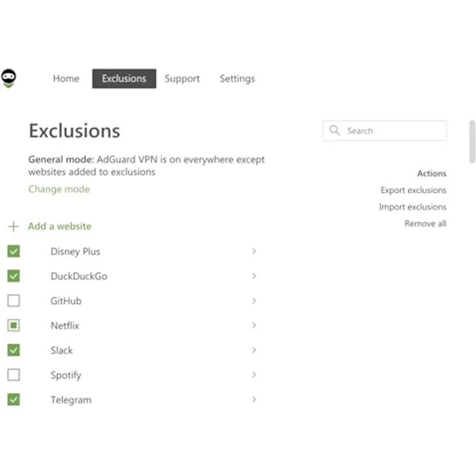Viewport: 476px width, 476px height.
Task: Expand the DuckDuckGo row chevron
Action: 254,276
